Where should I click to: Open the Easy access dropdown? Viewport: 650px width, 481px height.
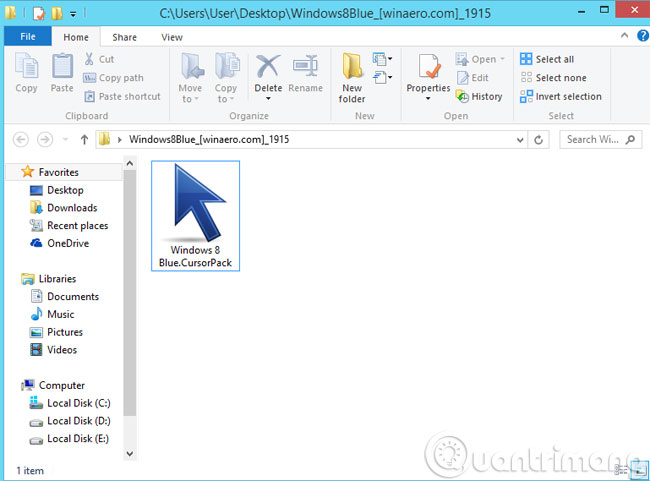[x=382, y=77]
